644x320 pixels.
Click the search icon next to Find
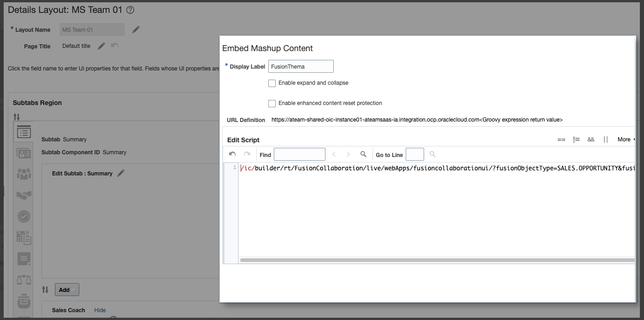[363, 154]
